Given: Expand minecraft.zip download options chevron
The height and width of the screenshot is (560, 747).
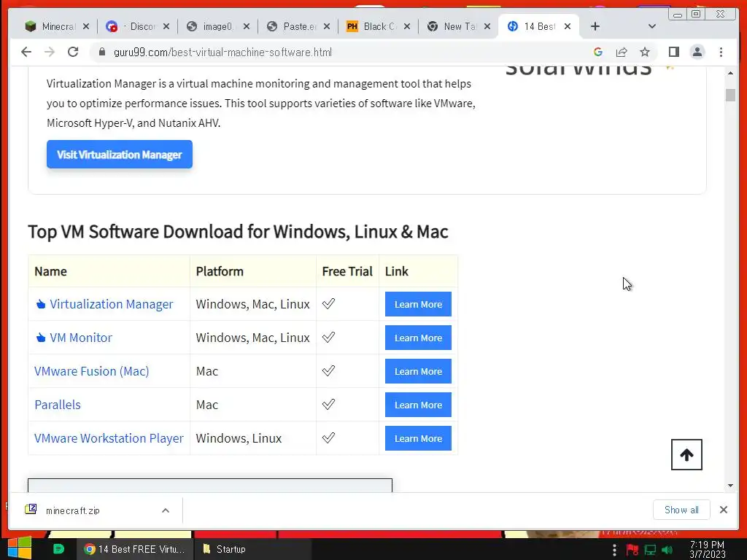Looking at the screenshot, I should pos(166,510).
